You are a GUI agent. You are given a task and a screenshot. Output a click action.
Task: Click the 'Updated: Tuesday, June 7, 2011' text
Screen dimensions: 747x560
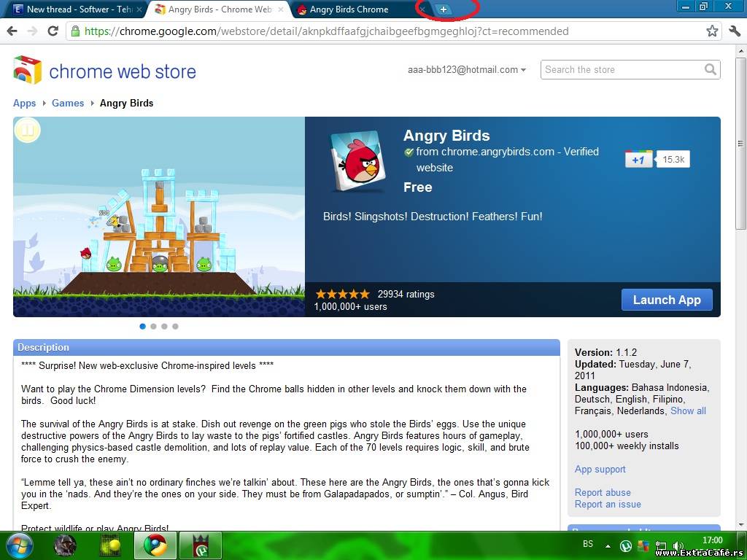click(x=632, y=370)
